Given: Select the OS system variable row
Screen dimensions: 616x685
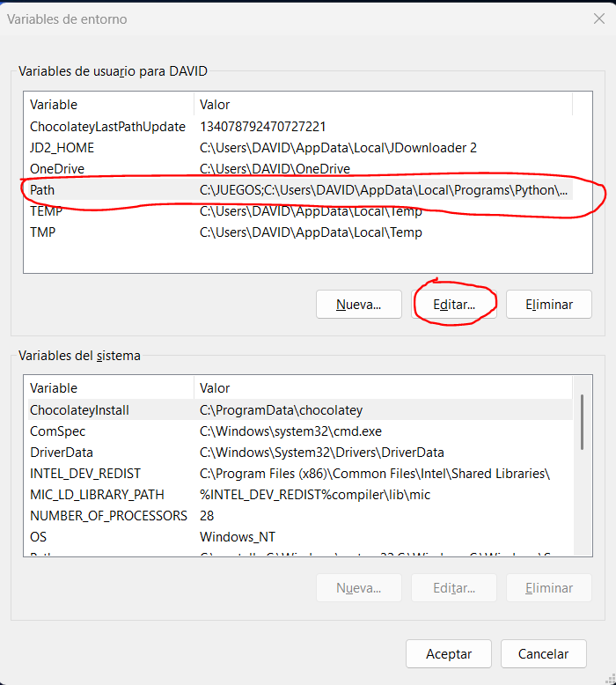Looking at the screenshot, I should pyautogui.click(x=300, y=536).
